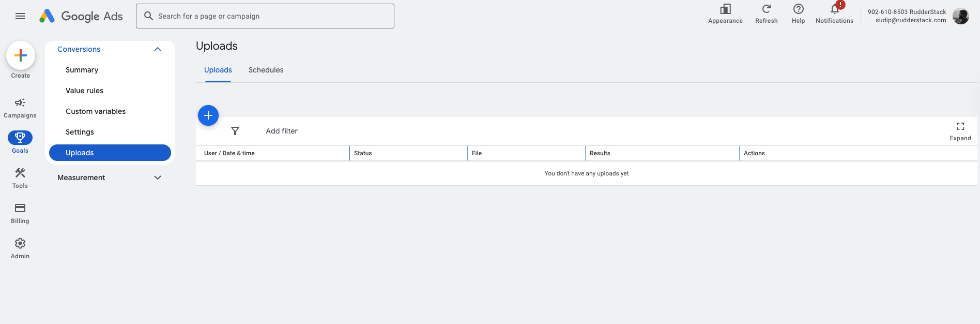Open Value rules in Conversions
The height and width of the screenshot is (324, 980).
point(84,91)
